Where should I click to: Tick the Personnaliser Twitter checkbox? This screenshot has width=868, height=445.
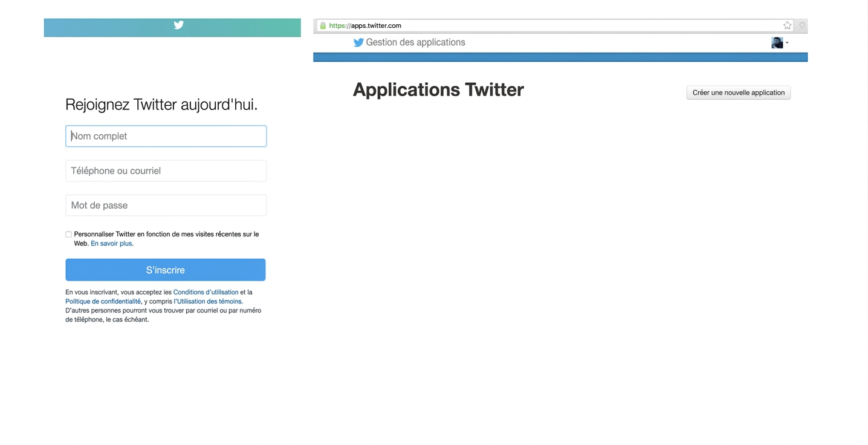68,235
